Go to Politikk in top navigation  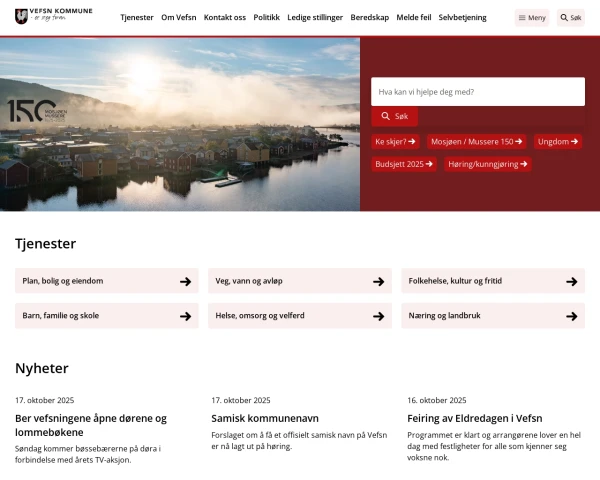(x=266, y=18)
